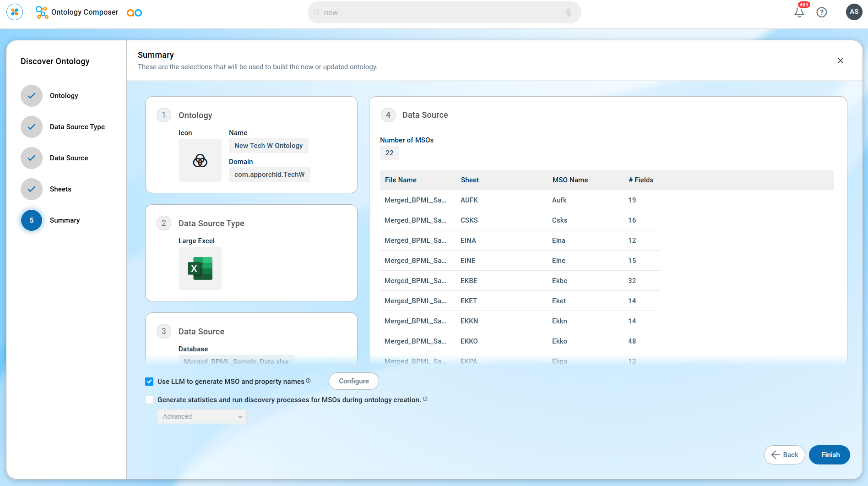Image resolution: width=868 pixels, height=486 pixels.
Task: Select the AUFK sheet row
Action: coord(520,200)
